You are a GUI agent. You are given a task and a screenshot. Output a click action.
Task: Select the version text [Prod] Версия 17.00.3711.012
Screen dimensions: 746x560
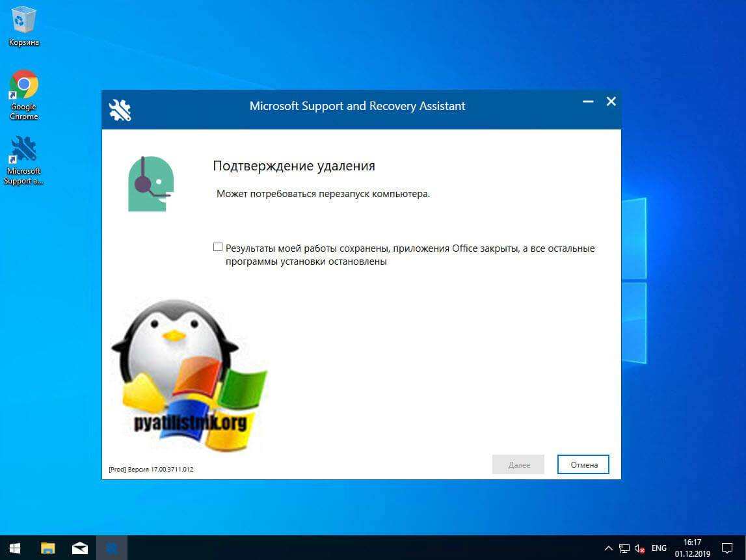150,469
